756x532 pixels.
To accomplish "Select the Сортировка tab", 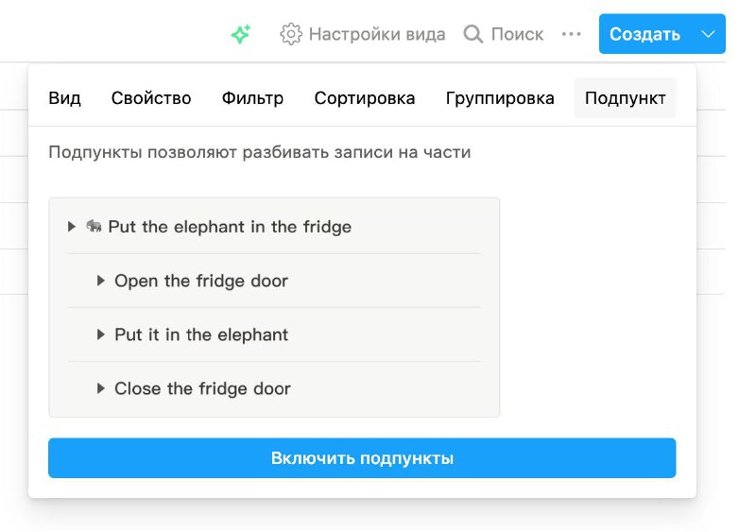I will coord(365,98).
